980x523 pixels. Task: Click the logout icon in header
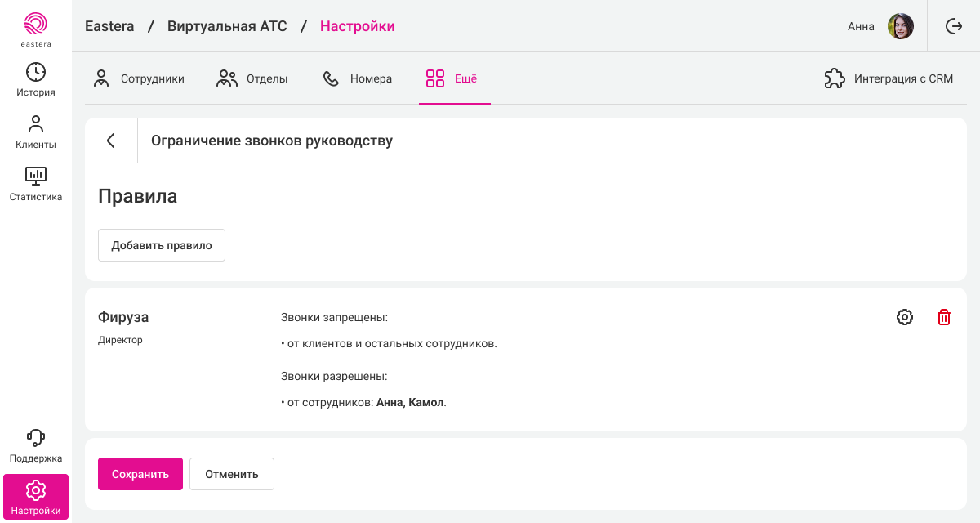(x=953, y=26)
